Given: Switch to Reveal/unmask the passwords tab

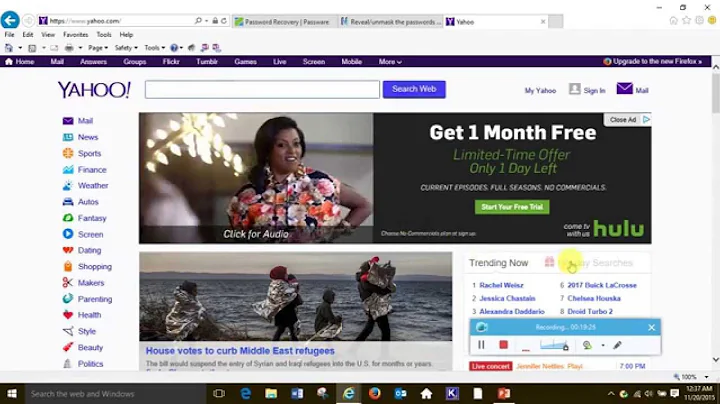Looking at the screenshot, I should tap(391, 22).
